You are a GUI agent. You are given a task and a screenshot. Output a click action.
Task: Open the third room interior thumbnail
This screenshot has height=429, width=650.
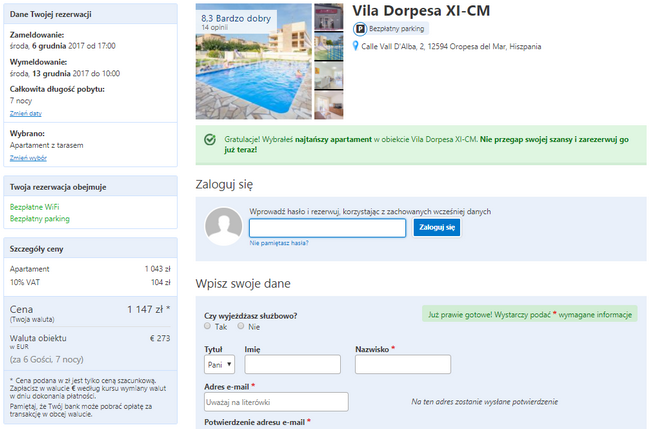[329, 76]
